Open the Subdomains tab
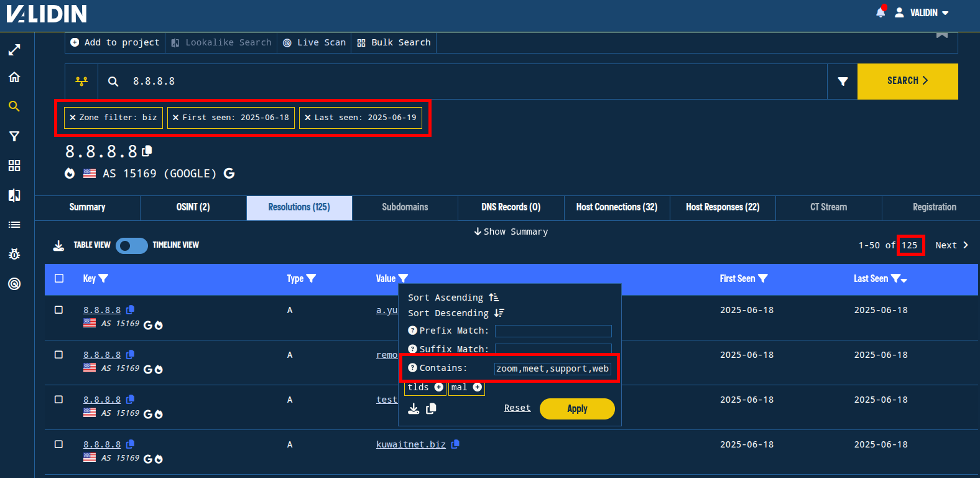 (x=405, y=207)
